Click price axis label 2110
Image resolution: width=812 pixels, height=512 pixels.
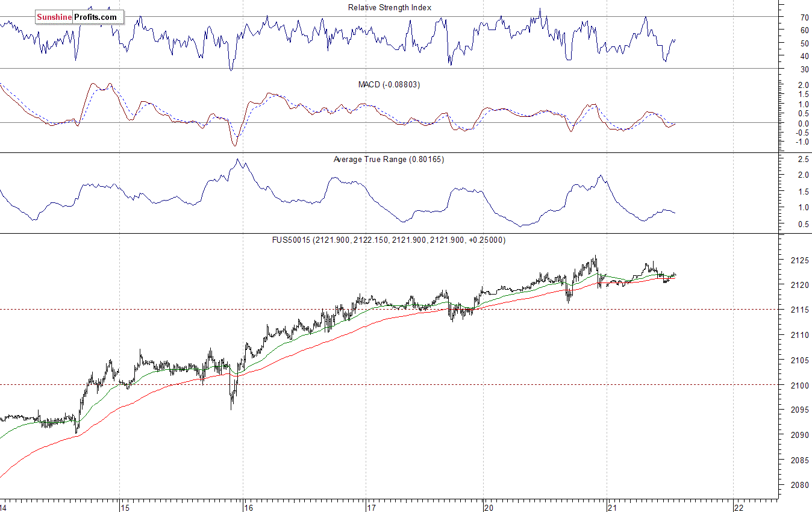(x=800, y=335)
